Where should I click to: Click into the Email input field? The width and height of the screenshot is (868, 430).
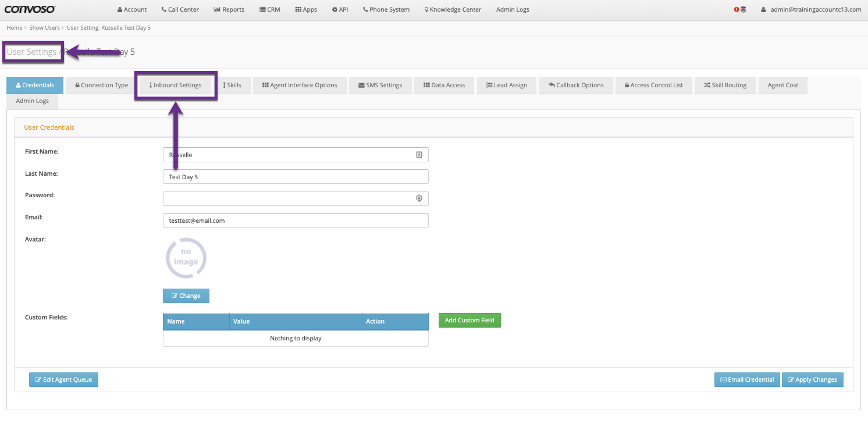coord(296,221)
